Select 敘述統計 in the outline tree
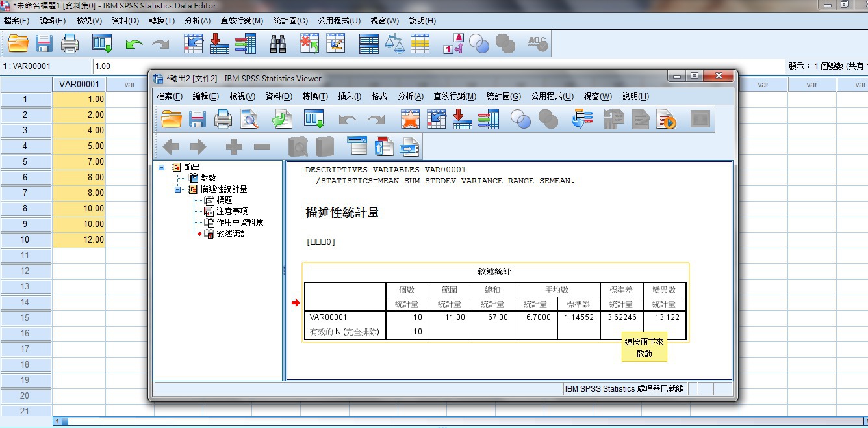 [x=231, y=234]
